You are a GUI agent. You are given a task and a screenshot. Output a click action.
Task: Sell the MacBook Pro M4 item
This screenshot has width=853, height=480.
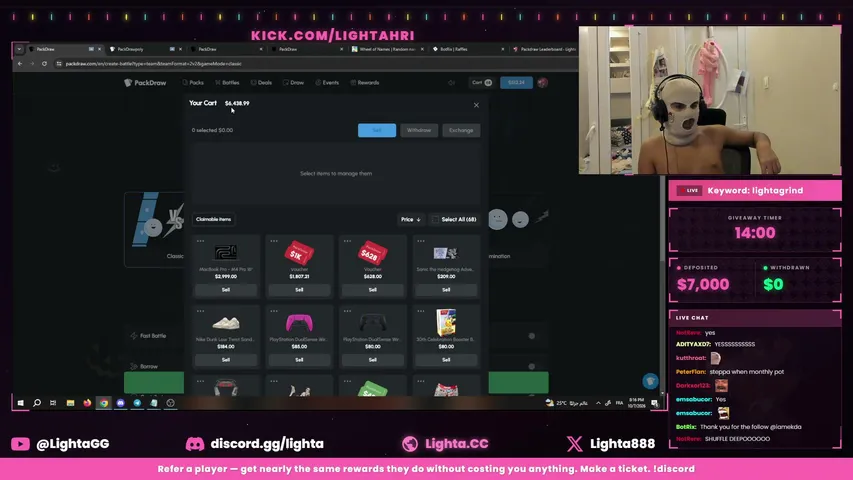coord(226,290)
